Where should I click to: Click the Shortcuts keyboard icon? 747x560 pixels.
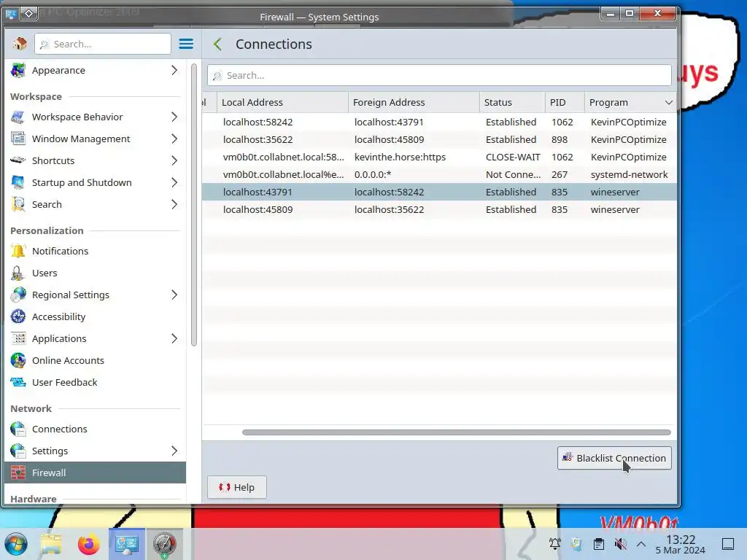[x=18, y=160]
